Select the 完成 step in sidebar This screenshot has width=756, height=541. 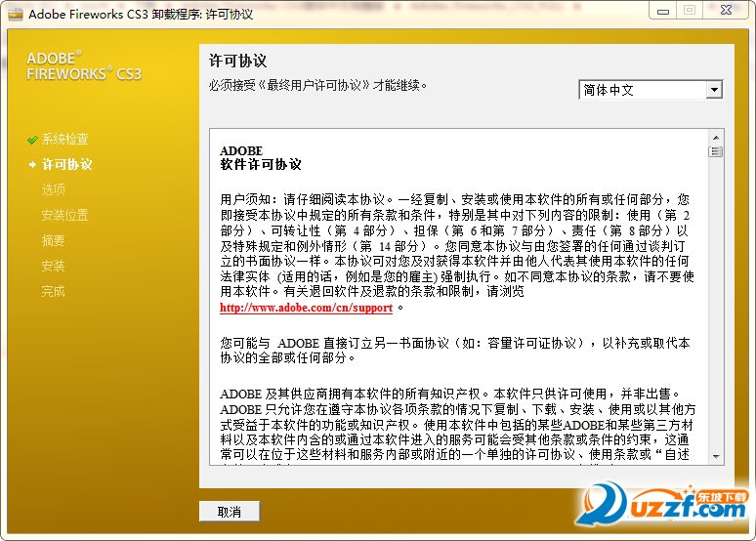pos(53,291)
